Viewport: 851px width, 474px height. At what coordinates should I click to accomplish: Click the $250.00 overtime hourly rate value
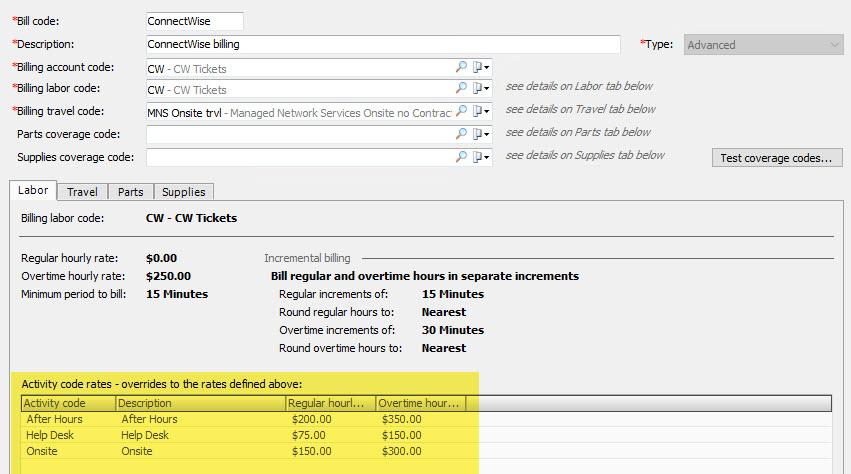coord(168,276)
